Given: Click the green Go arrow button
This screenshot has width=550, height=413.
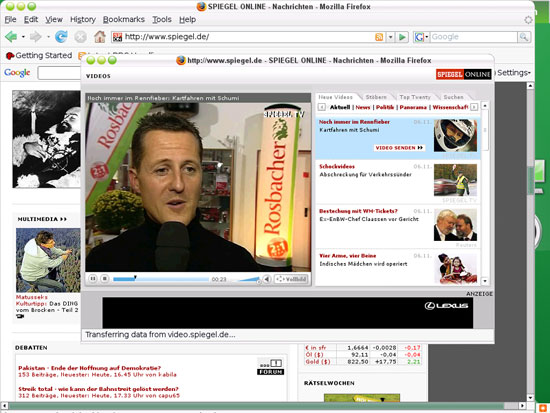Looking at the screenshot, I should tap(403, 37).
